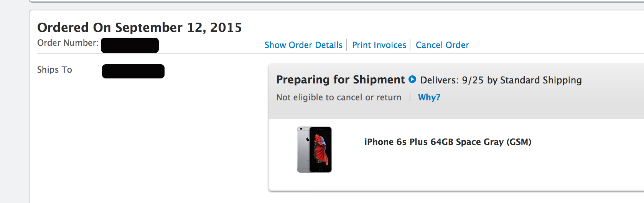Click the iPhone screen showing red fish wallpaper

(321, 149)
